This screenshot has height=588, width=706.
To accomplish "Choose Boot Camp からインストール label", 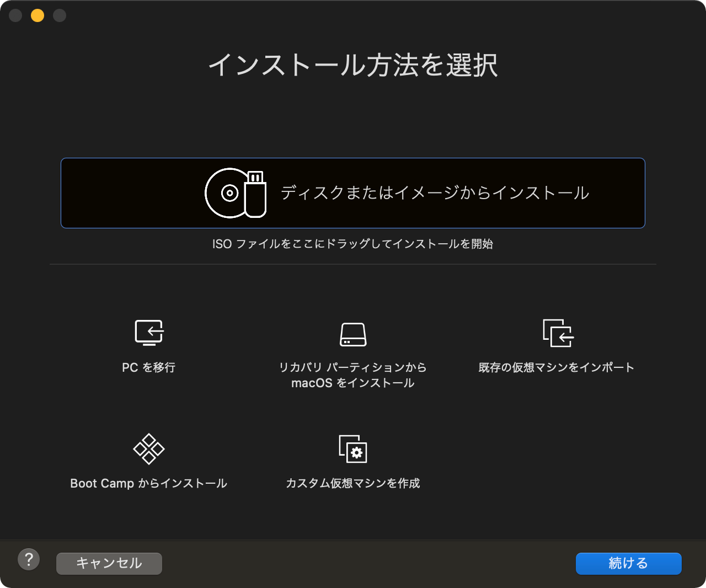I will 149,483.
